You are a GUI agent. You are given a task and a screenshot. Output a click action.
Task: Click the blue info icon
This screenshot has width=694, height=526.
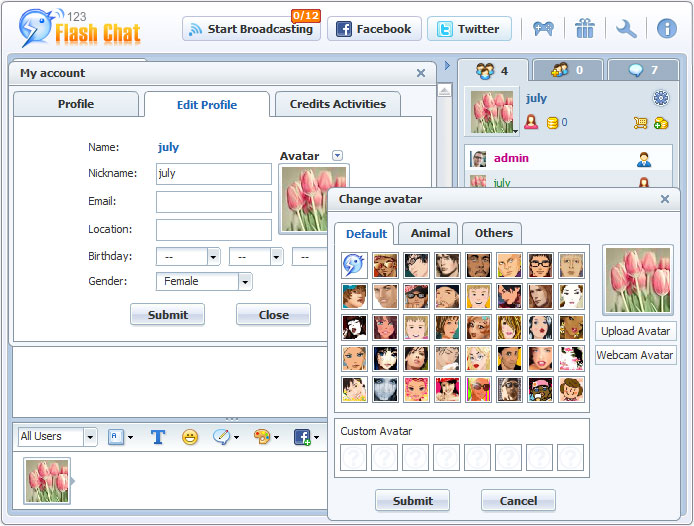point(667,29)
